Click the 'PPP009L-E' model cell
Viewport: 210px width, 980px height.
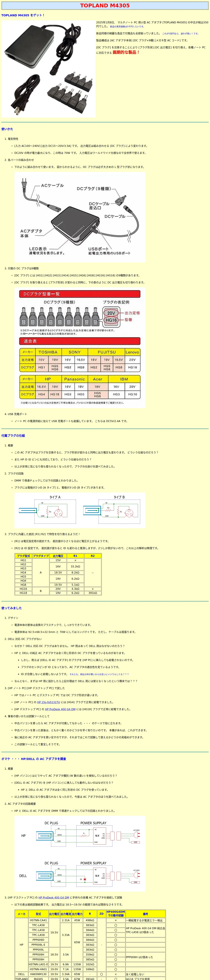38,945
